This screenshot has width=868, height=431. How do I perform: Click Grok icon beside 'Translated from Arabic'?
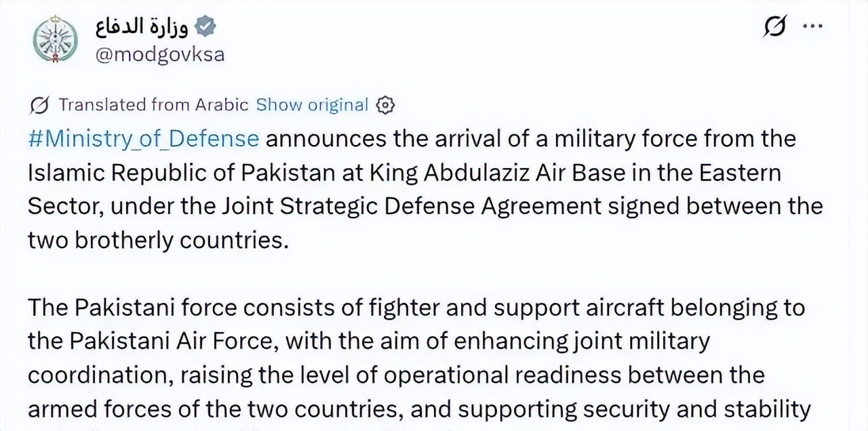[39, 105]
